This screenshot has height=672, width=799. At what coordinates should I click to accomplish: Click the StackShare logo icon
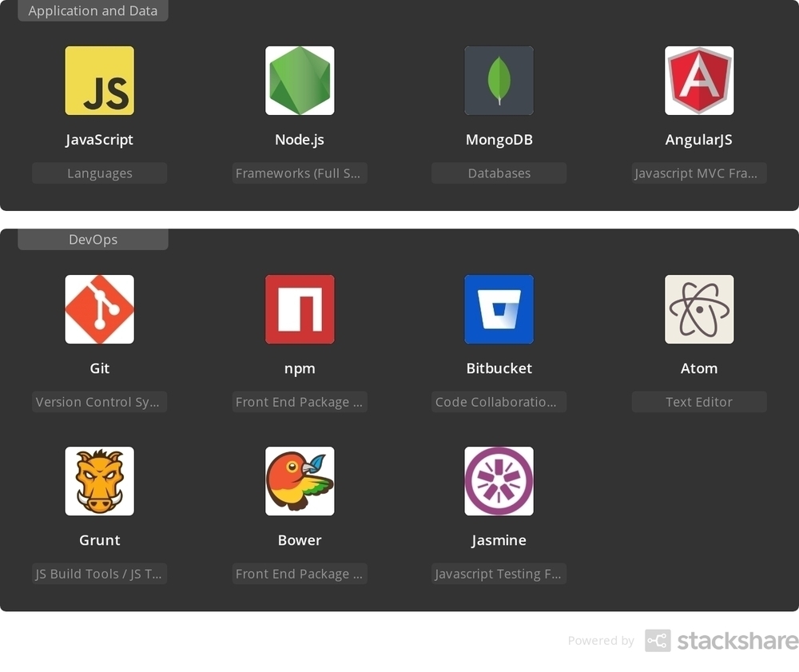658,640
